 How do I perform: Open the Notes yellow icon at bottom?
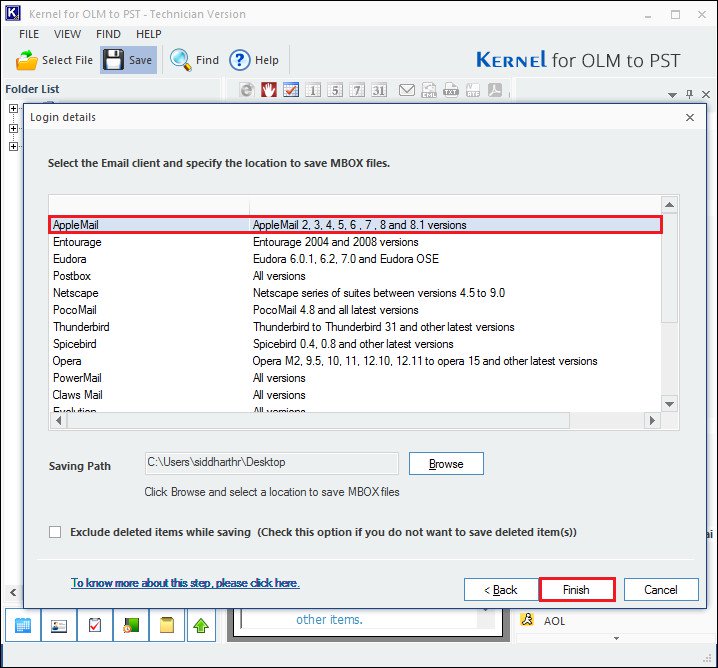click(167, 625)
